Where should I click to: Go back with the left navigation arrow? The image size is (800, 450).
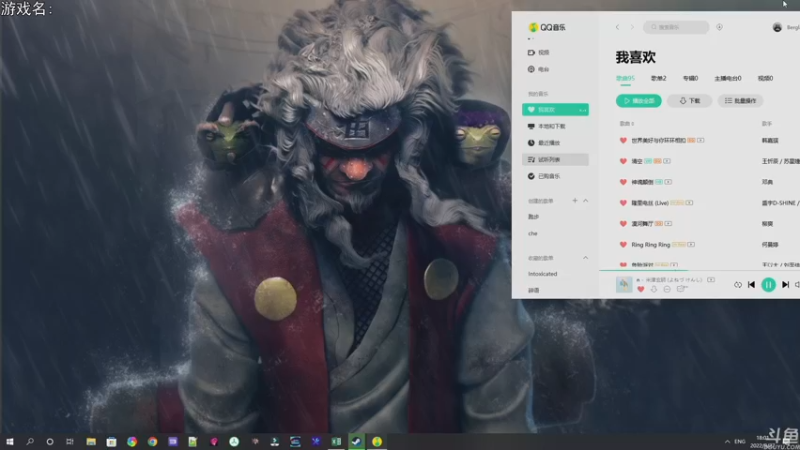coord(617,27)
